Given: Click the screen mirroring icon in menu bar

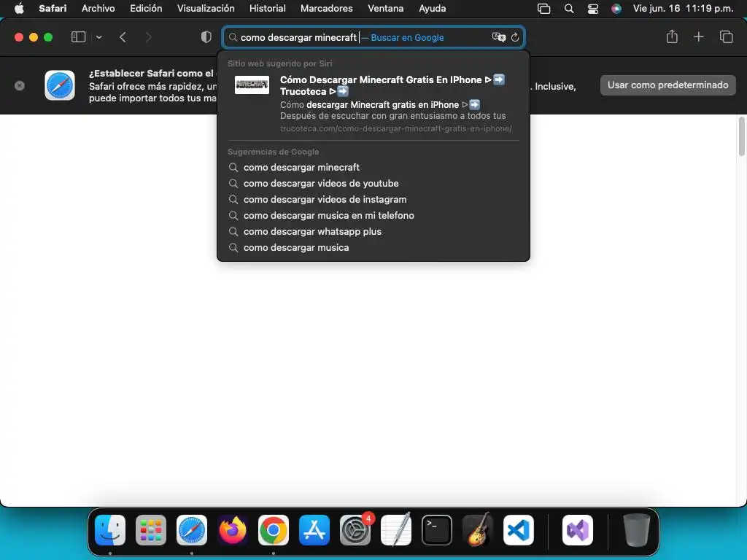Looking at the screenshot, I should tap(543, 9).
